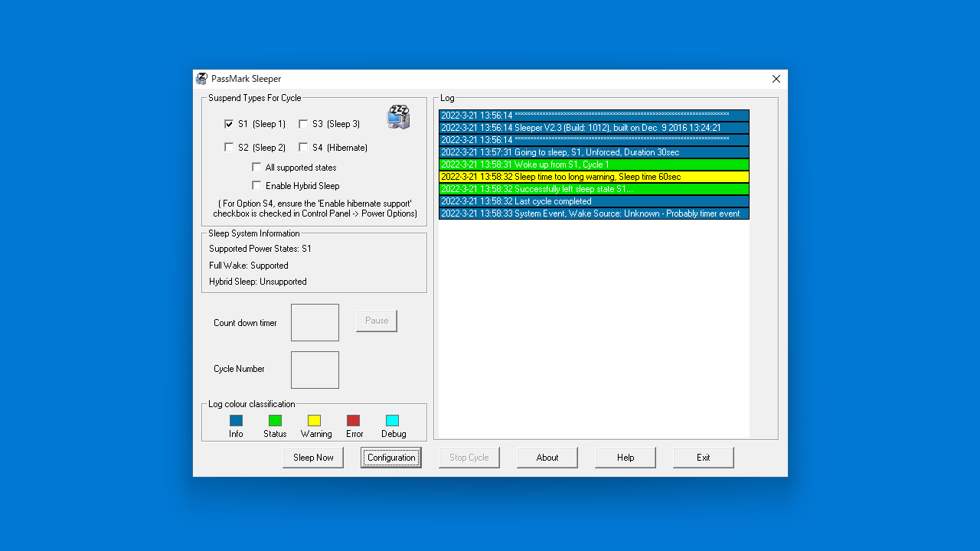The image size is (980, 551).
Task: Click the green Status colour swatch
Action: pyautogui.click(x=275, y=420)
